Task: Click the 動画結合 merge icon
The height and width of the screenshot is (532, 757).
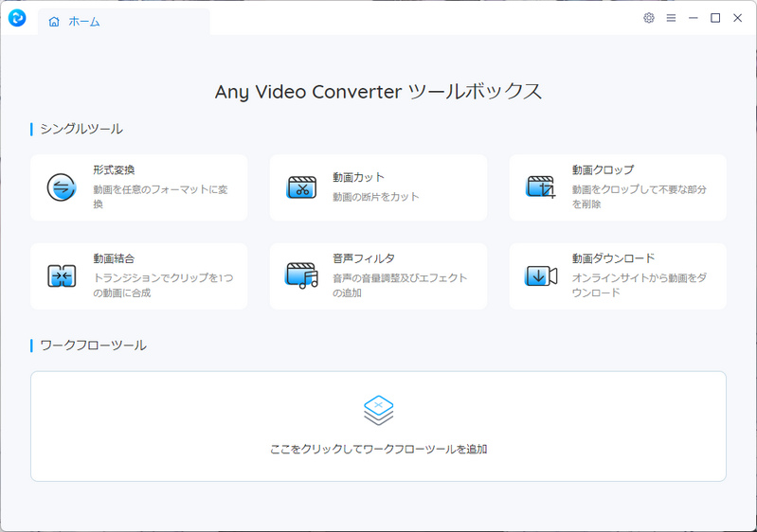Action: point(62,275)
